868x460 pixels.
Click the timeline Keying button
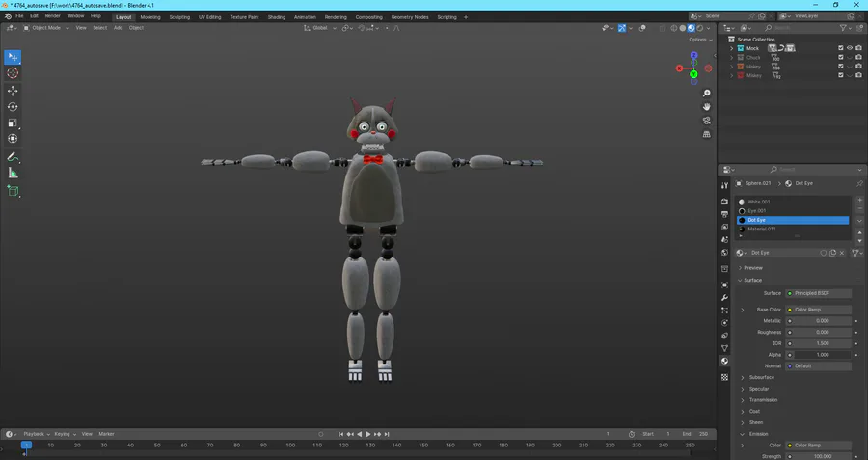[x=64, y=434]
